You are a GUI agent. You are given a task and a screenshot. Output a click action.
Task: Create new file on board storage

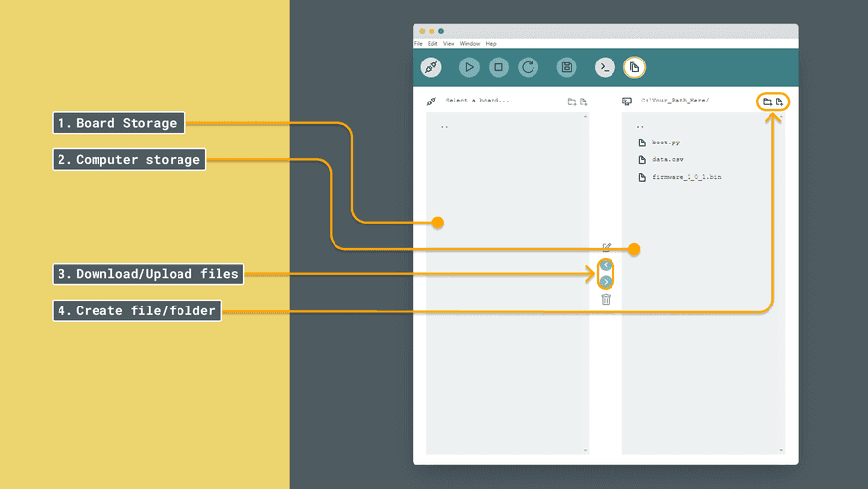(x=583, y=102)
